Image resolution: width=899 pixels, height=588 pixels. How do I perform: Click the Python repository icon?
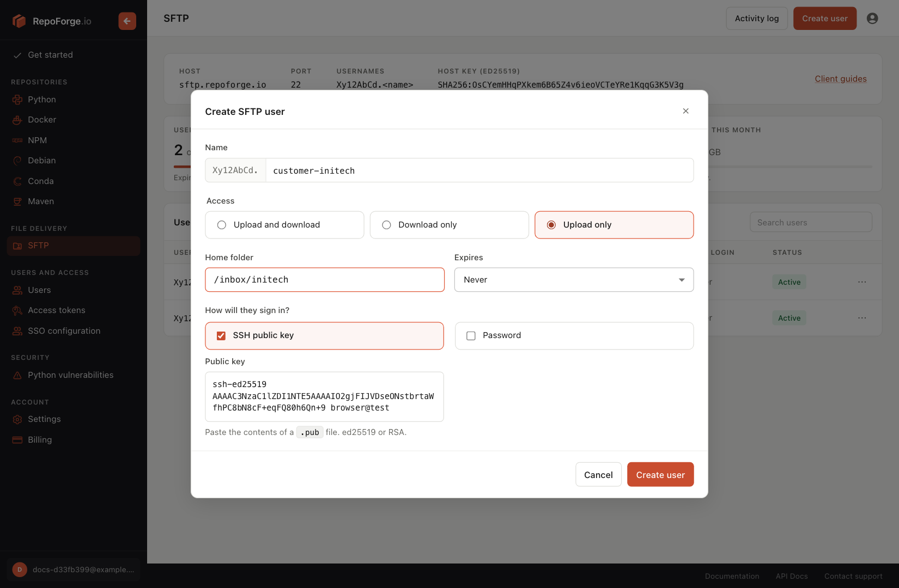click(x=17, y=100)
